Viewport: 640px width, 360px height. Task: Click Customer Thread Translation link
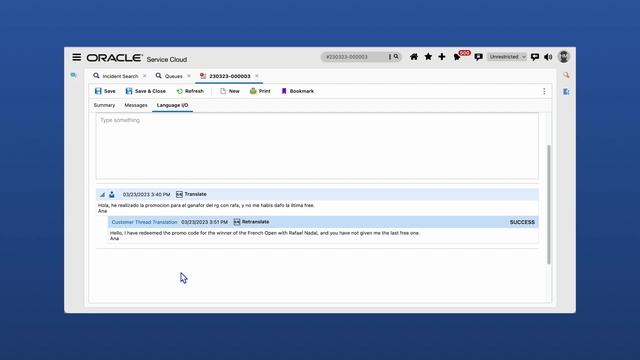[144, 222]
